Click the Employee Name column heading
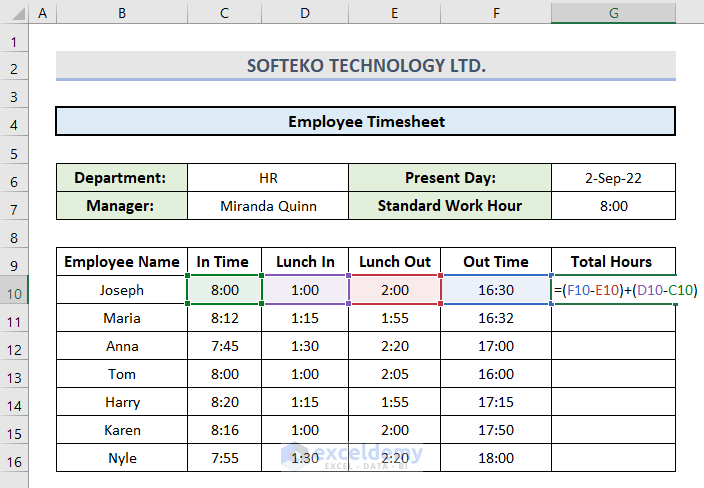The height and width of the screenshot is (488, 704). pyautogui.click(x=122, y=261)
